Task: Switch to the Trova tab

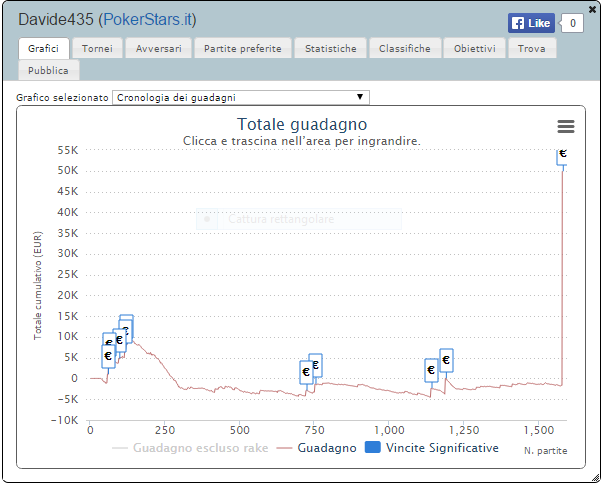Action: click(531, 48)
